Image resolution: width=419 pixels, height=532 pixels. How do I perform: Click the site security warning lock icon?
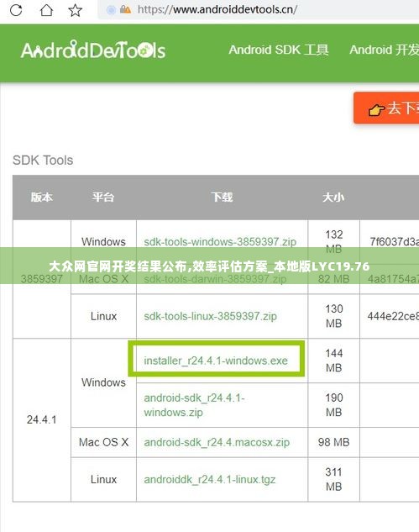point(125,9)
